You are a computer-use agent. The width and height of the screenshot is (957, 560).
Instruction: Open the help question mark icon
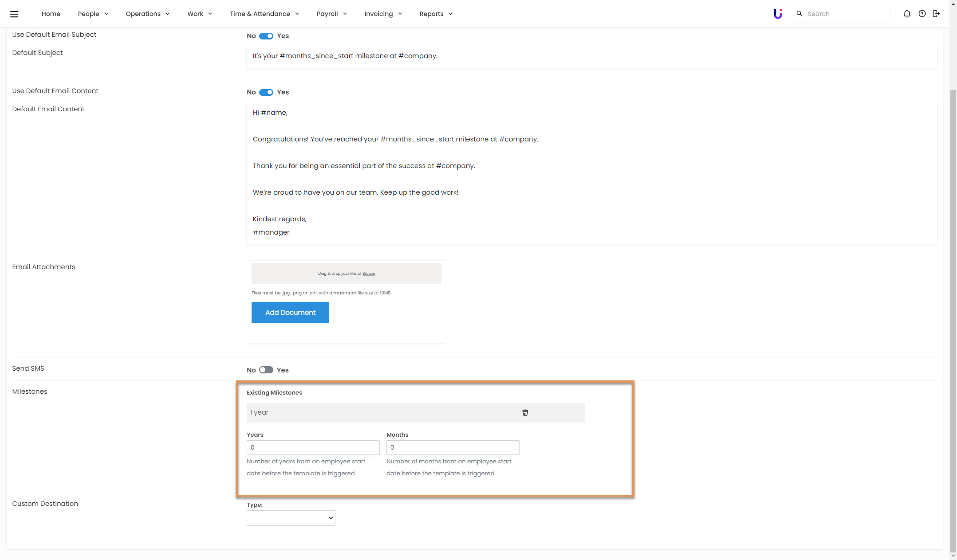pyautogui.click(x=922, y=14)
